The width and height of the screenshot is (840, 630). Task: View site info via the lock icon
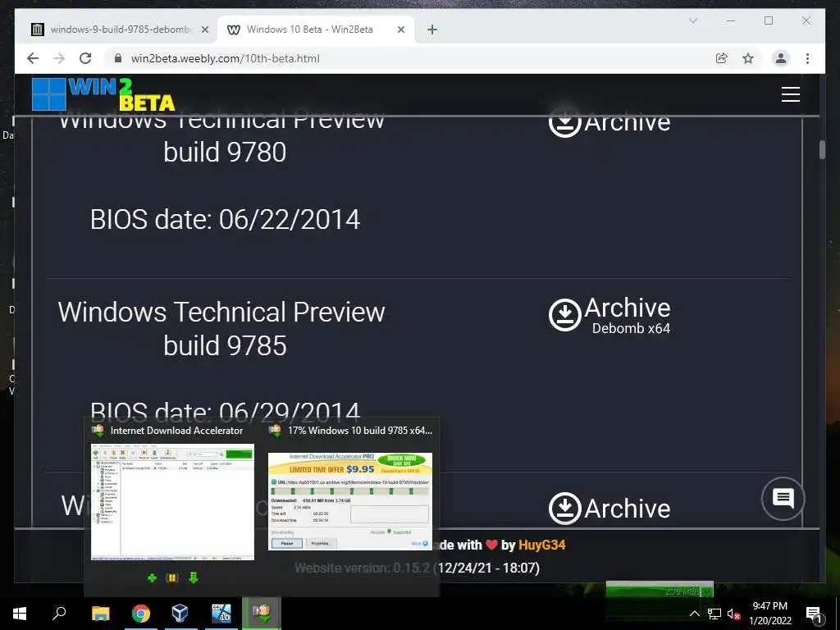(x=118, y=58)
